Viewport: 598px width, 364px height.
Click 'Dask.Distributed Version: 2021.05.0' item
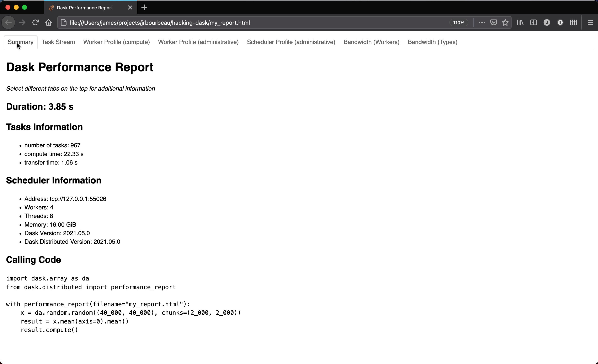click(x=72, y=242)
